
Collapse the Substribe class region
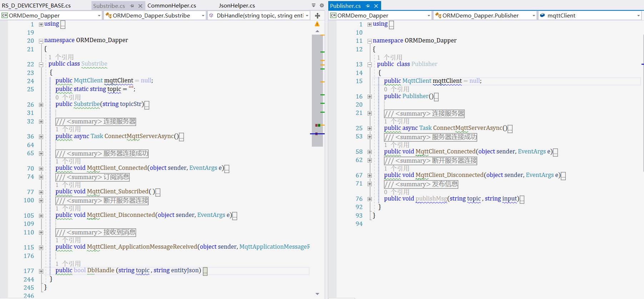41,65
